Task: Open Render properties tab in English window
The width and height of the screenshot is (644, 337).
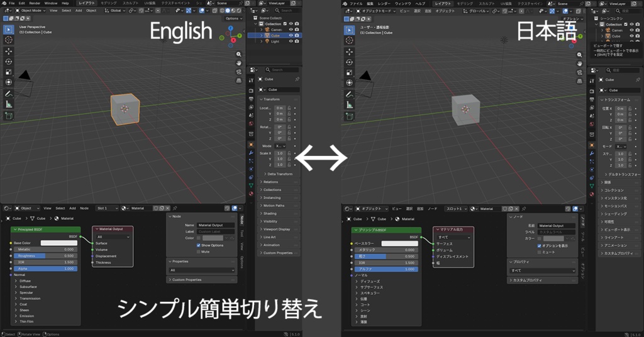Action: click(251, 91)
